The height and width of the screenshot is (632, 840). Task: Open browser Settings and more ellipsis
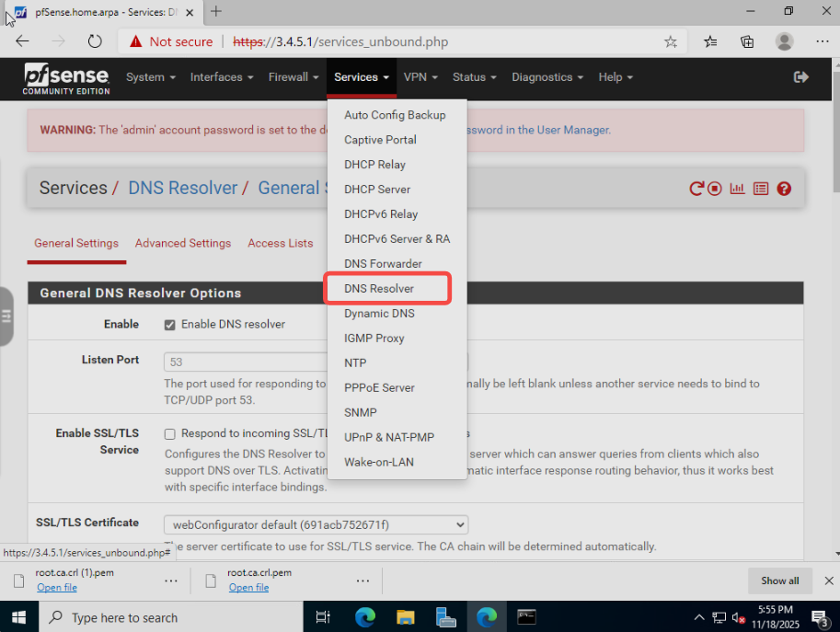823,41
